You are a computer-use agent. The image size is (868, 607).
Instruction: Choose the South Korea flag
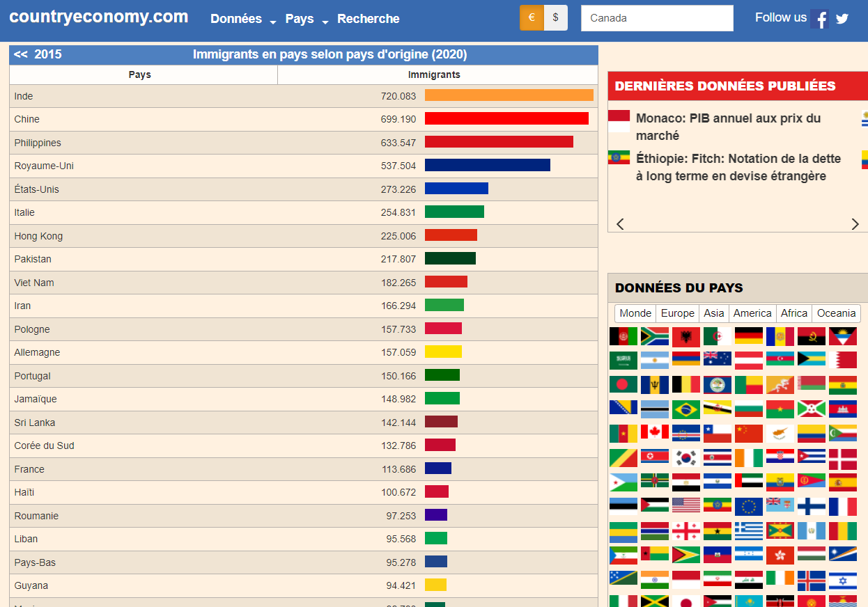click(685, 457)
